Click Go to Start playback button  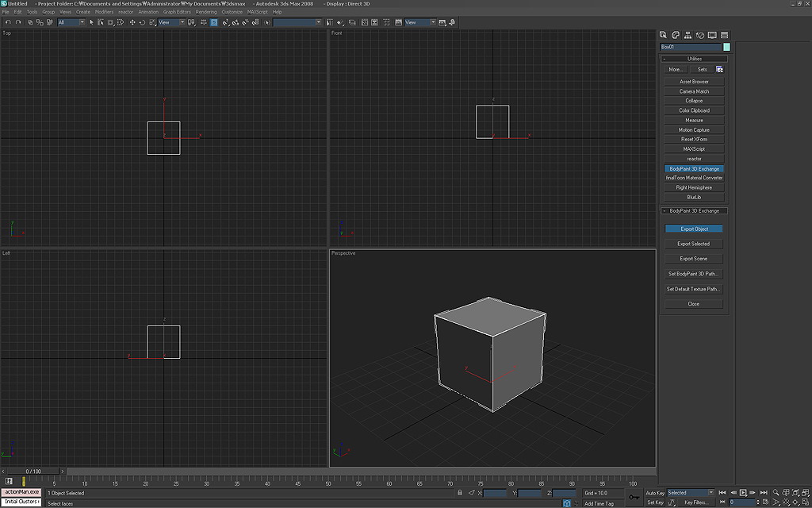coord(722,492)
